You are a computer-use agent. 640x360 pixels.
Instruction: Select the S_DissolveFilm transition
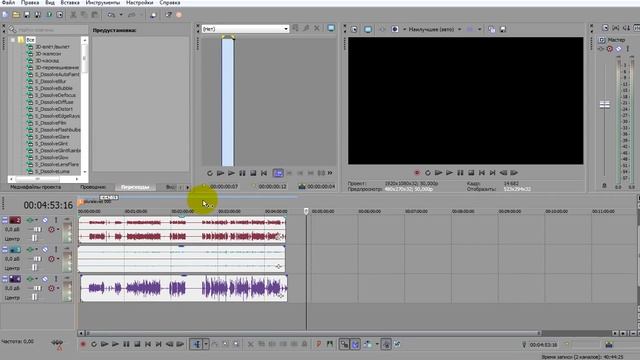[x=50, y=123]
